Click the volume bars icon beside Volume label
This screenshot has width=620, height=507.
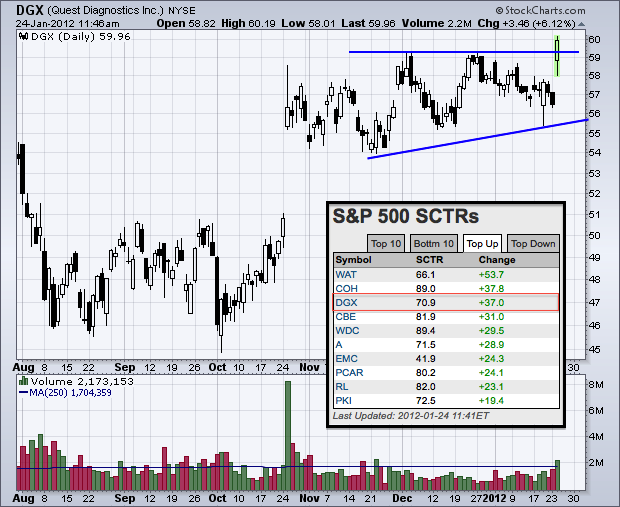pyautogui.click(x=23, y=381)
